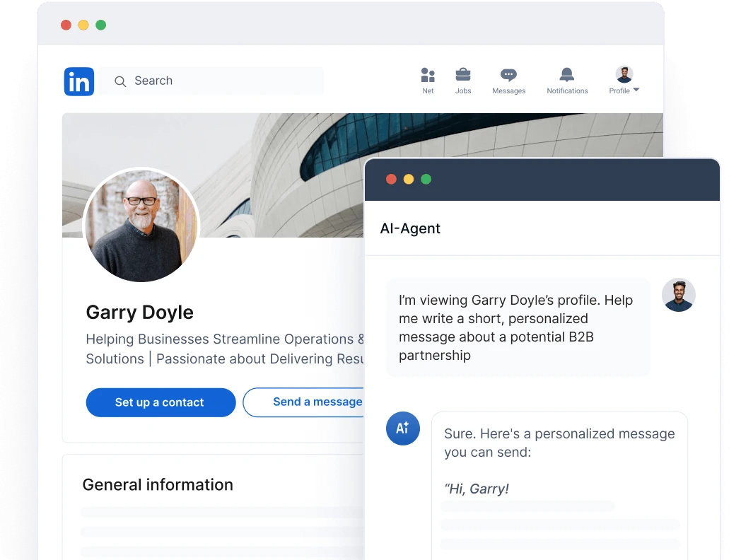
Task: Open the Notifications bell icon
Action: click(566, 75)
